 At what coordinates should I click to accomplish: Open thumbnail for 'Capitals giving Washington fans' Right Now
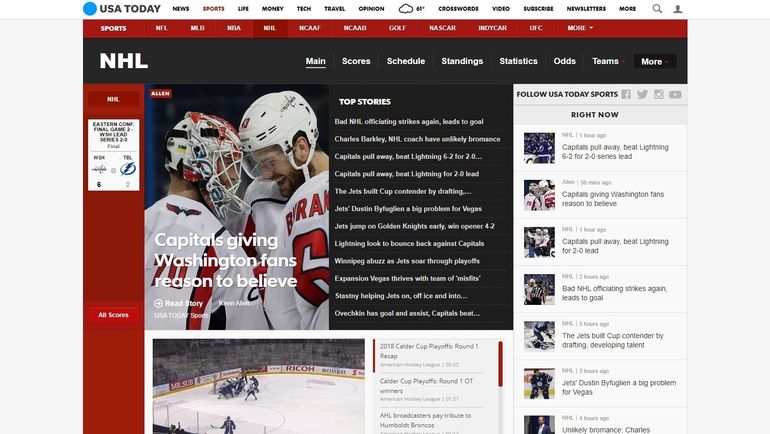(539, 195)
